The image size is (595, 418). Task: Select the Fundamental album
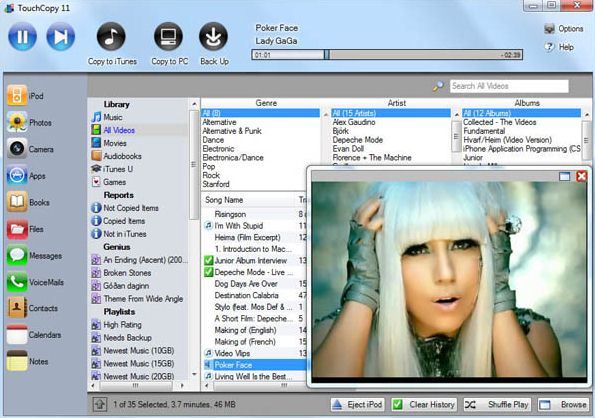(x=484, y=131)
